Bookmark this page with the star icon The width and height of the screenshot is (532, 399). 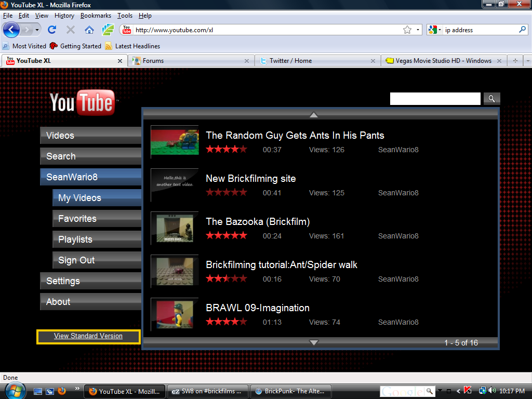point(407,30)
